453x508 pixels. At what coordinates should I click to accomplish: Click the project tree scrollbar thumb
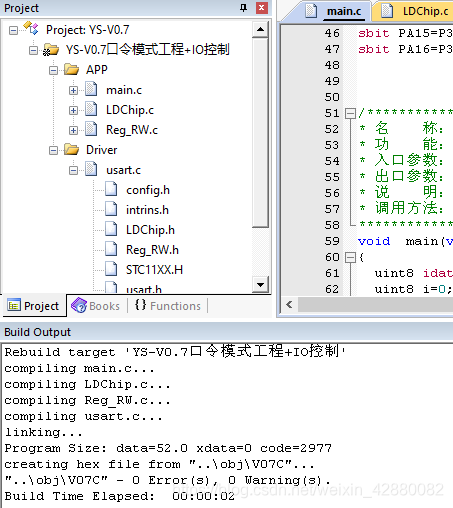pyautogui.click(x=260, y=133)
